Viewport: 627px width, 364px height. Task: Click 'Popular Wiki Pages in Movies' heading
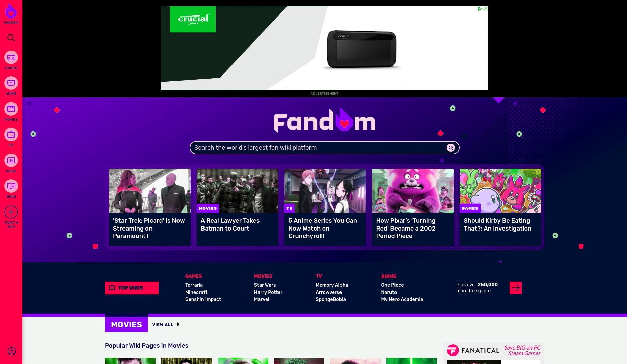pos(146,346)
